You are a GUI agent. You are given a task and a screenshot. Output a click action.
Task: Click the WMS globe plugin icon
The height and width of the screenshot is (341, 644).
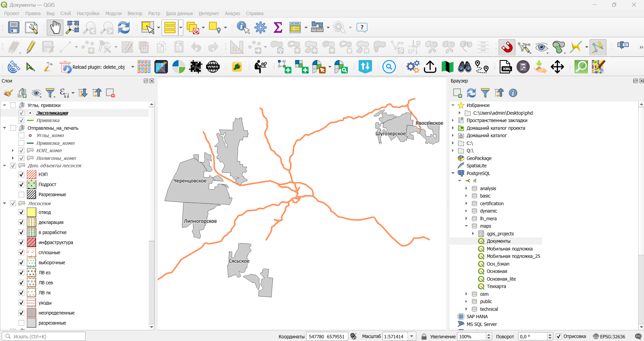(213, 67)
